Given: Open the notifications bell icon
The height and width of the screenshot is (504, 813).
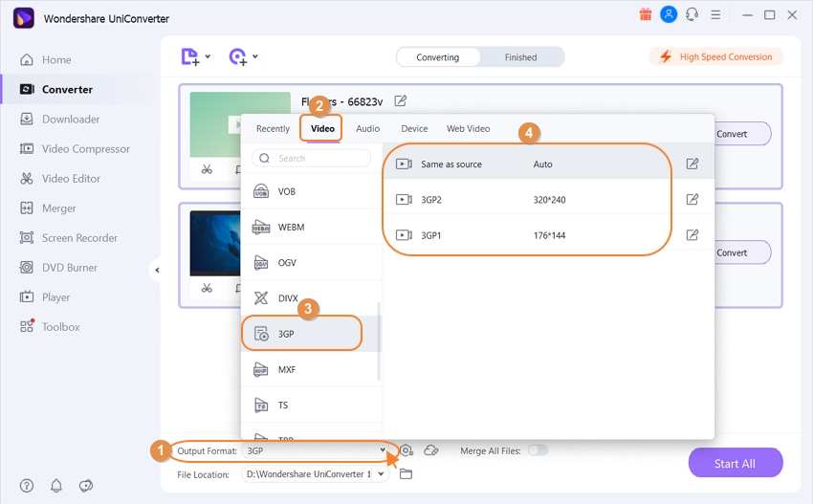Looking at the screenshot, I should [56, 486].
